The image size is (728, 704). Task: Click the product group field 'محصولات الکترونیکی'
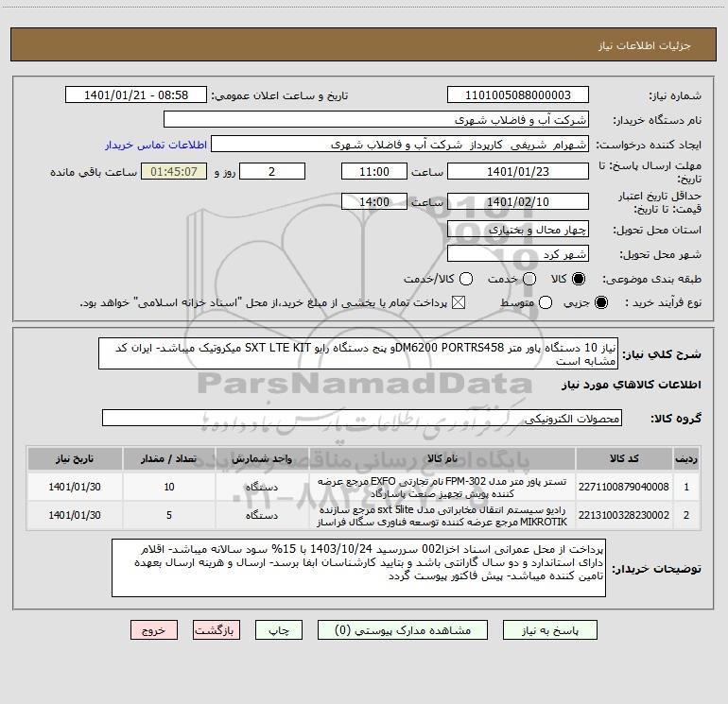coord(362,418)
